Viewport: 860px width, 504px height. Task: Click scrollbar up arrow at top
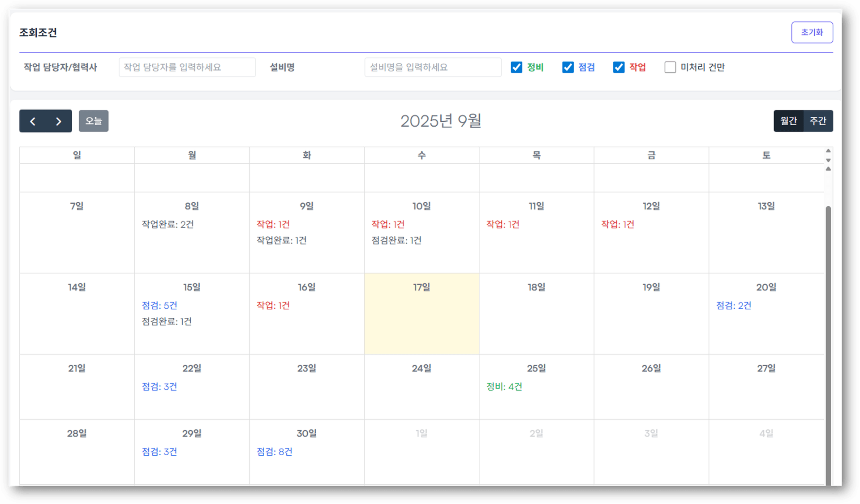click(x=828, y=151)
